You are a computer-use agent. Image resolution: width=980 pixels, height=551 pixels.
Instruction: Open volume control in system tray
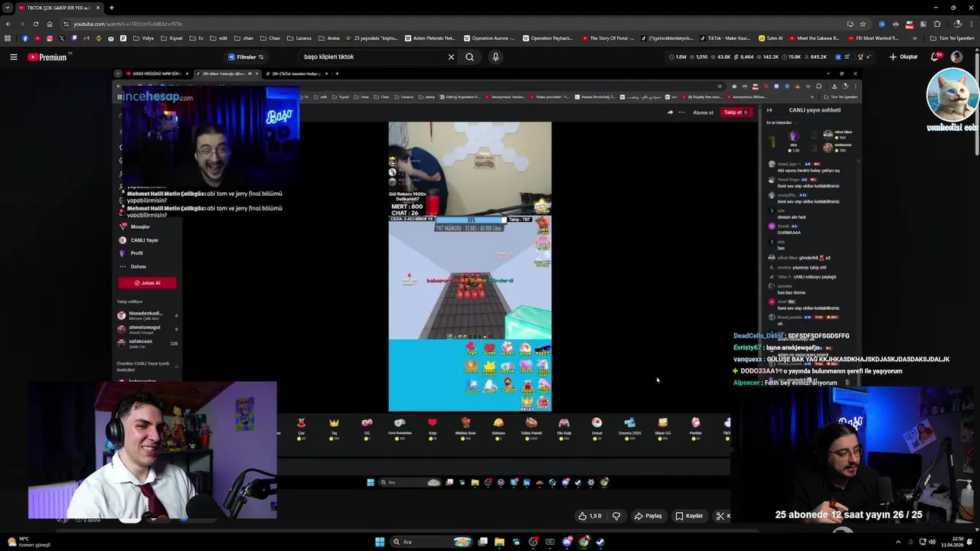(932, 542)
